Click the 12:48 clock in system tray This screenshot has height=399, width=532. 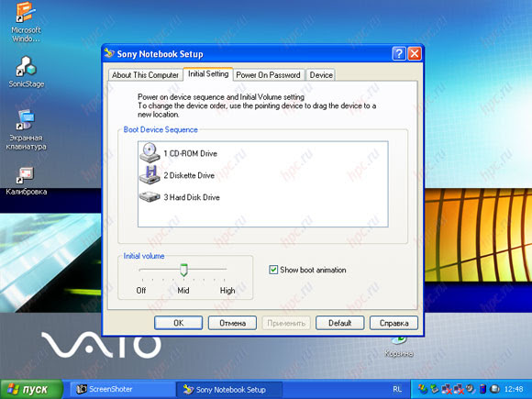tap(514, 389)
